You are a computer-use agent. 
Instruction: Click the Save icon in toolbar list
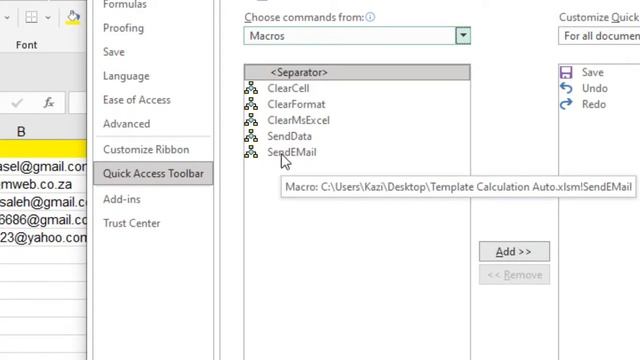coord(566,72)
